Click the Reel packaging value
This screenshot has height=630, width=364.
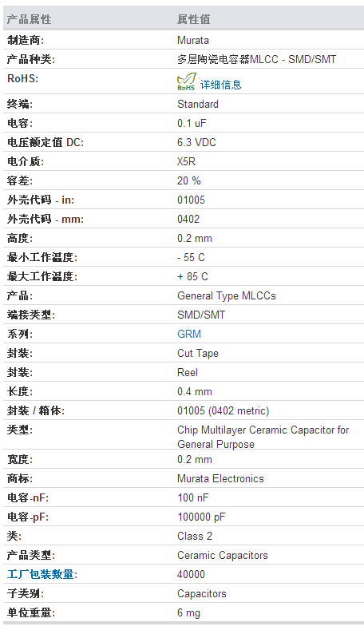(188, 372)
